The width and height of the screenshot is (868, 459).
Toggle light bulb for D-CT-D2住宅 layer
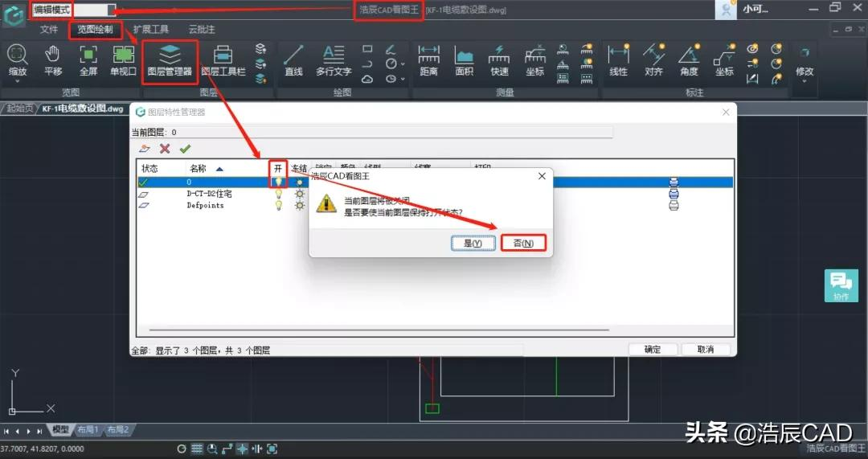pos(278,194)
